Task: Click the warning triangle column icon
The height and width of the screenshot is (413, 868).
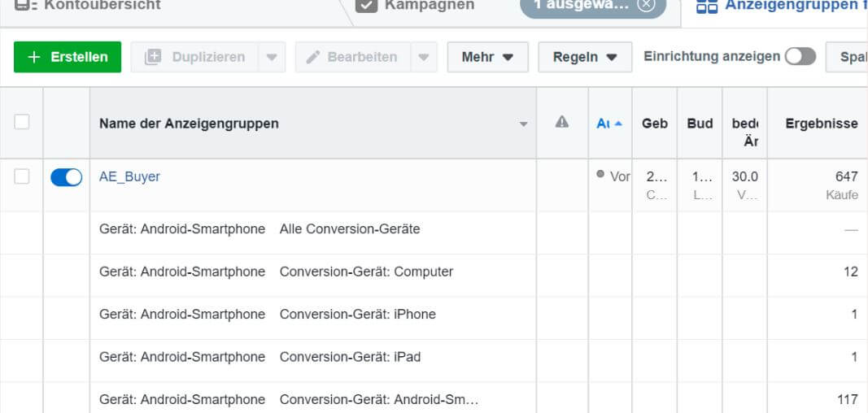Action: (561, 123)
